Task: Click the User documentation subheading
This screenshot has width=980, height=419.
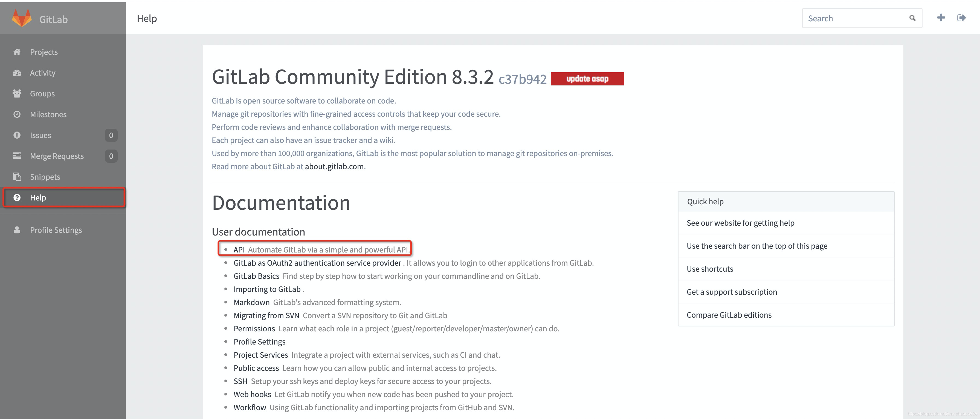Action: [258, 232]
